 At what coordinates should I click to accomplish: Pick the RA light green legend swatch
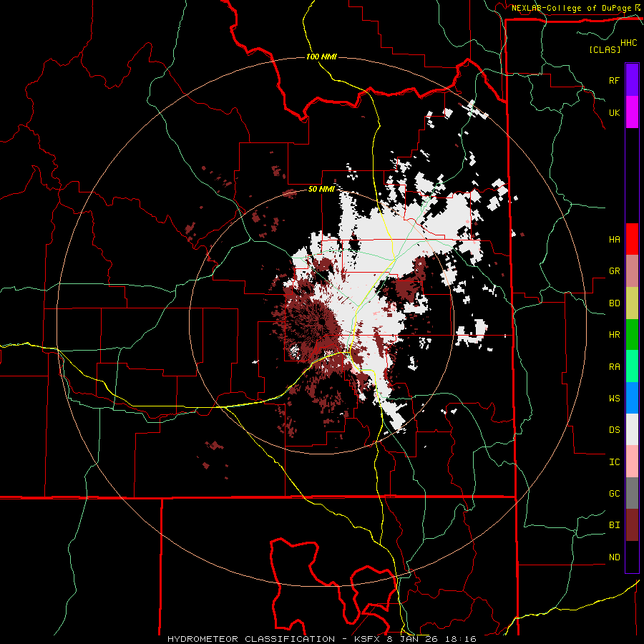tap(632, 366)
